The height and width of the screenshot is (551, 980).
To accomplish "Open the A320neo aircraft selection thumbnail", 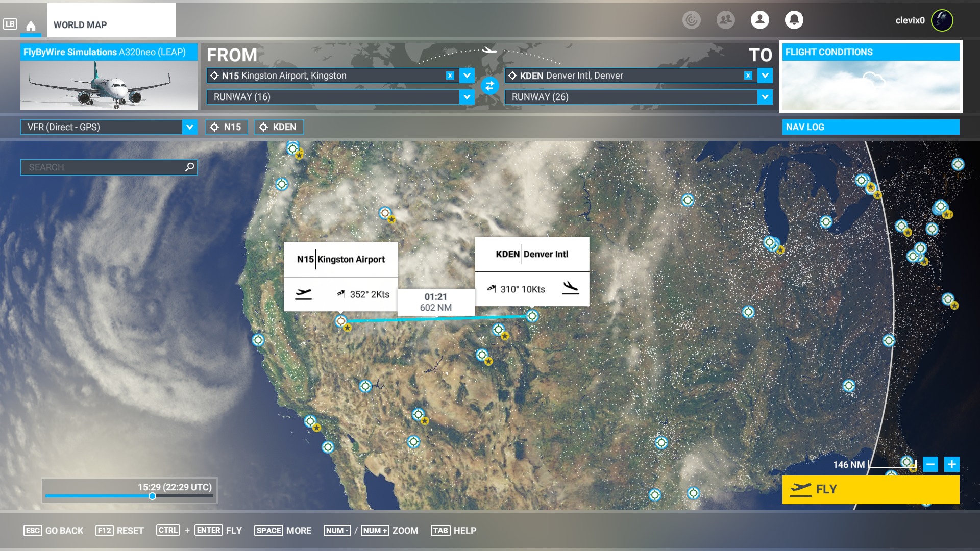I will (x=109, y=77).
